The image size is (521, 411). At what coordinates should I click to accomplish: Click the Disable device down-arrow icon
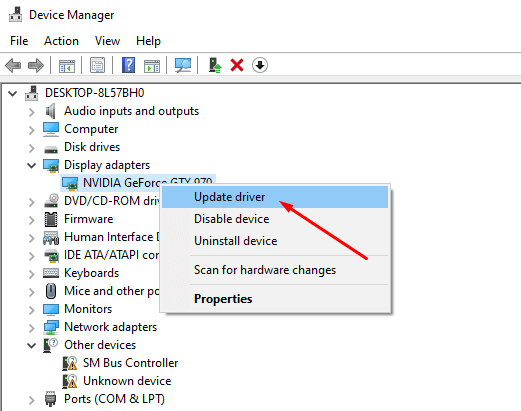(x=260, y=65)
